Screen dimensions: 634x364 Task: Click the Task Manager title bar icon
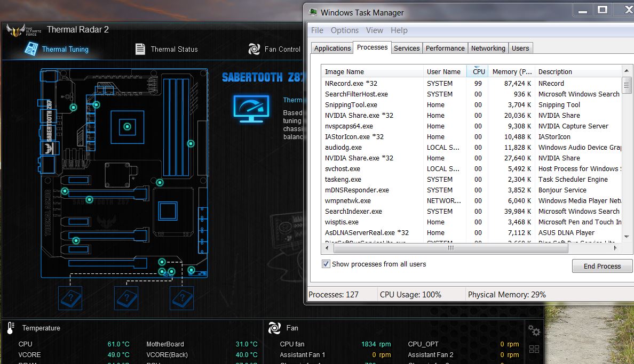pos(313,12)
